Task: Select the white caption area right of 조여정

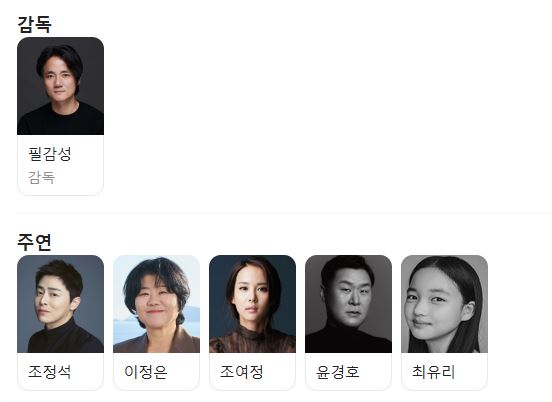Action: point(280,372)
